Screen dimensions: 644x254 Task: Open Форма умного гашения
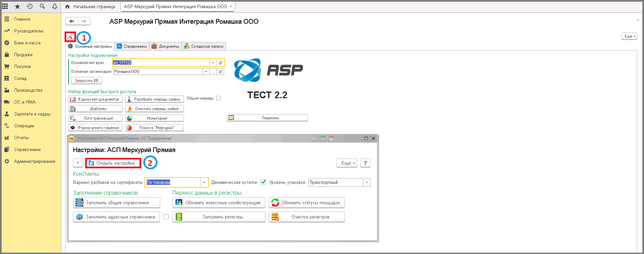[x=95, y=128]
